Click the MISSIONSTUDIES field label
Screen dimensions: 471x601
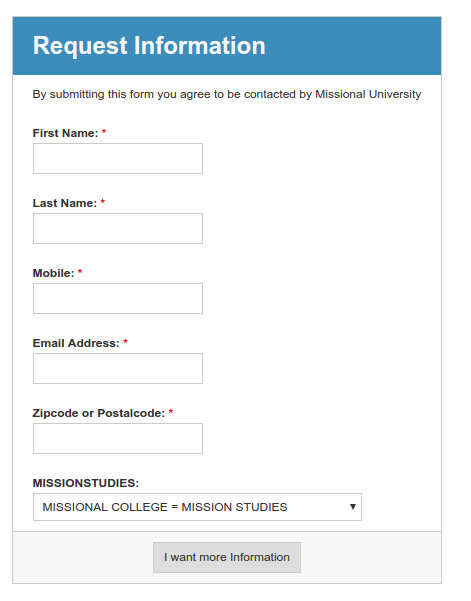pyautogui.click(x=86, y=483)
